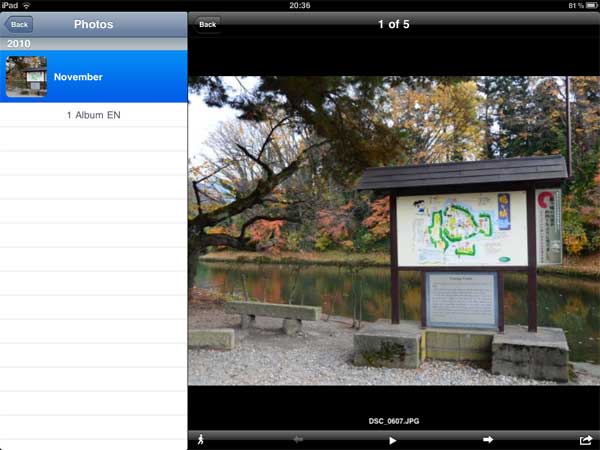Tap the battery icon in status bar
Image resolution: width=600 pixels, height=450 pixels.
590,5
